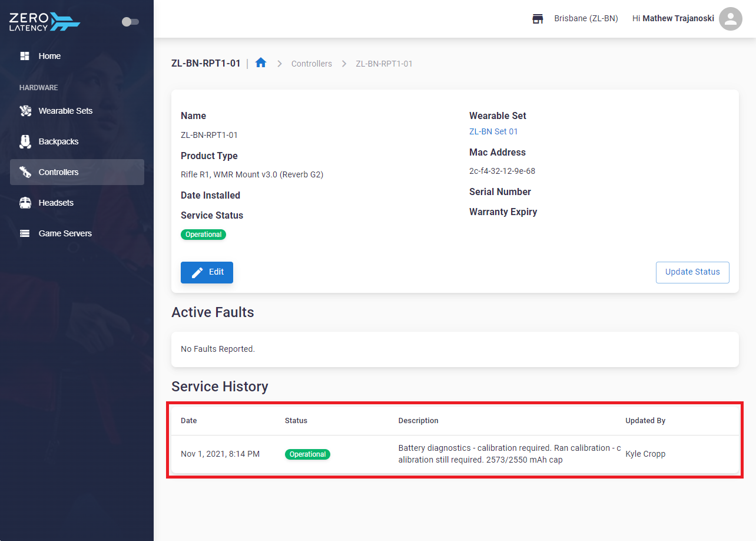Click the Updated By column header

coord(645,421)
